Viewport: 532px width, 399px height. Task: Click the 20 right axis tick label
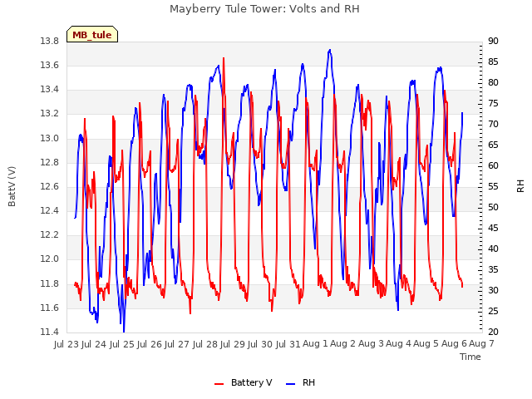point(493,332)
